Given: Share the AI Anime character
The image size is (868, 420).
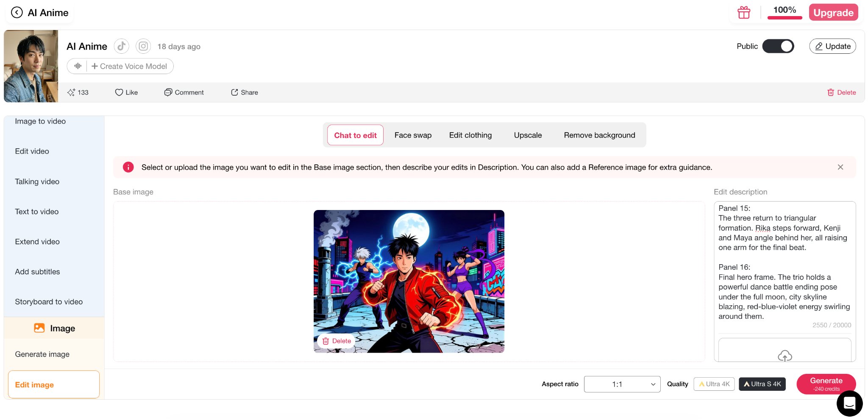Looking at the screenshot, I should [x=245, y=92].
